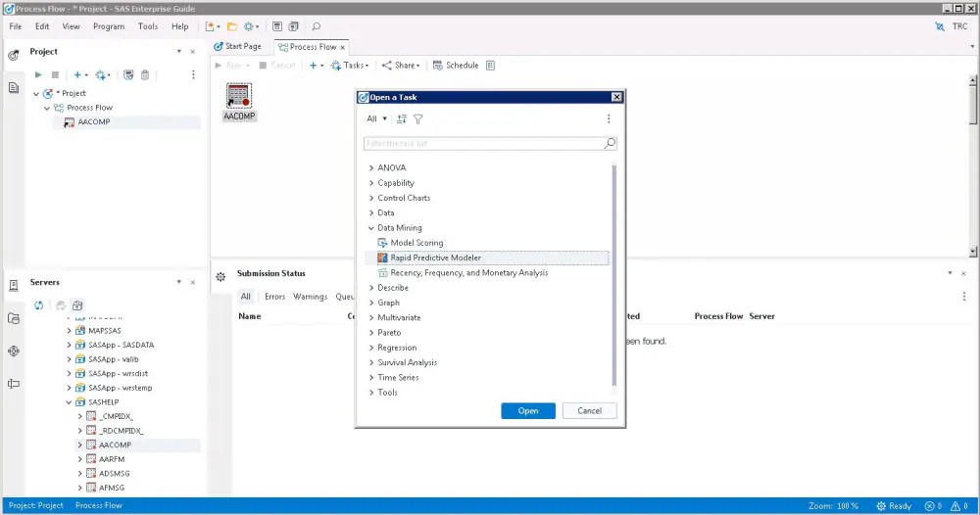980x515 pixels.
Task: Click the sort icon in Open a Task dialog
Action: pyautogui.click(x=402, y=118)
